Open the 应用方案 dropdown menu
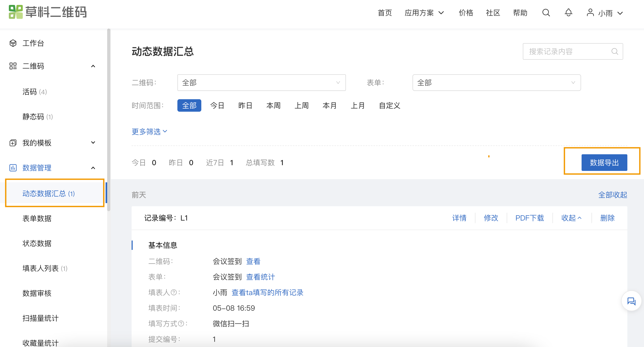The width and height of the screenshot is (644, 347). tap(424, 13)
